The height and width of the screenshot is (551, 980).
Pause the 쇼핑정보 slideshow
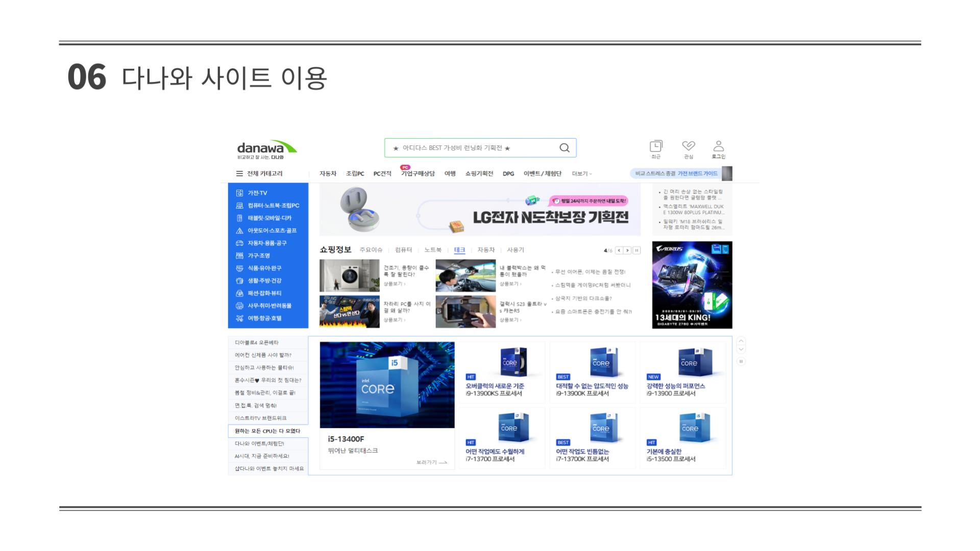[636, 251]
